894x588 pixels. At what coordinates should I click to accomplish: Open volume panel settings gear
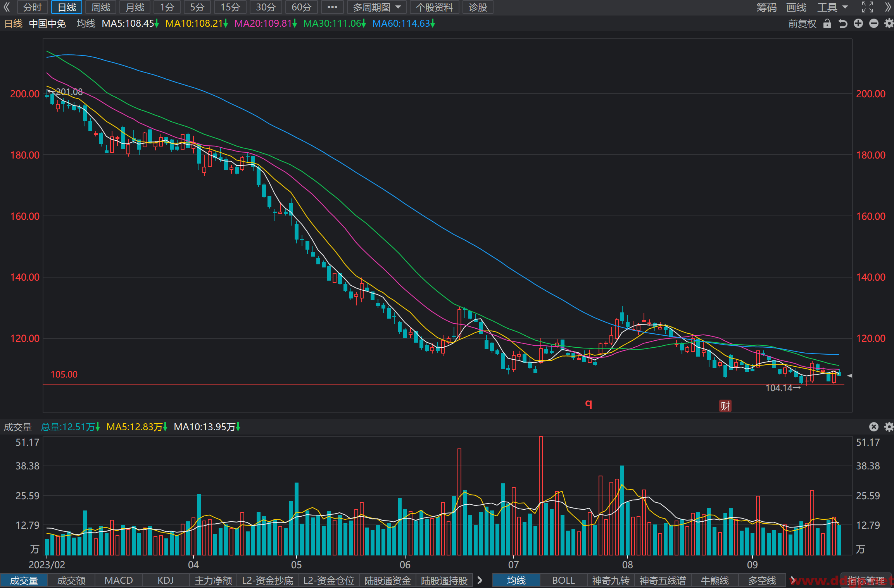click(889, 427)
